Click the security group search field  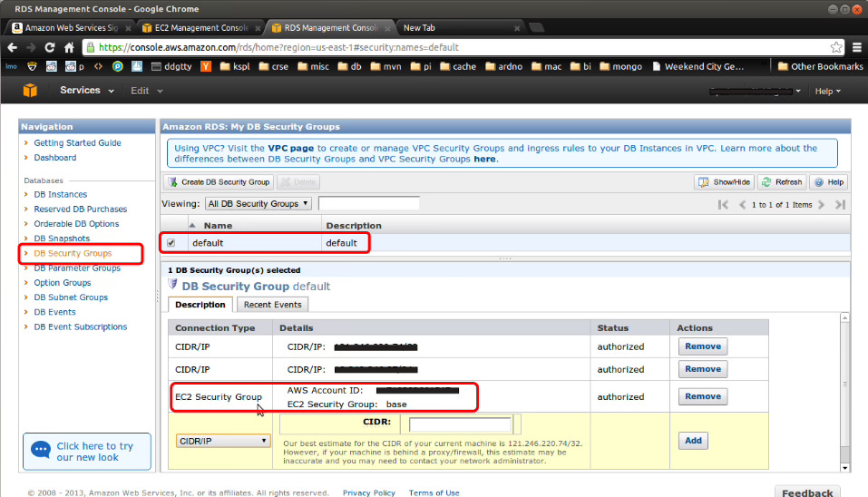click(368, 204)
